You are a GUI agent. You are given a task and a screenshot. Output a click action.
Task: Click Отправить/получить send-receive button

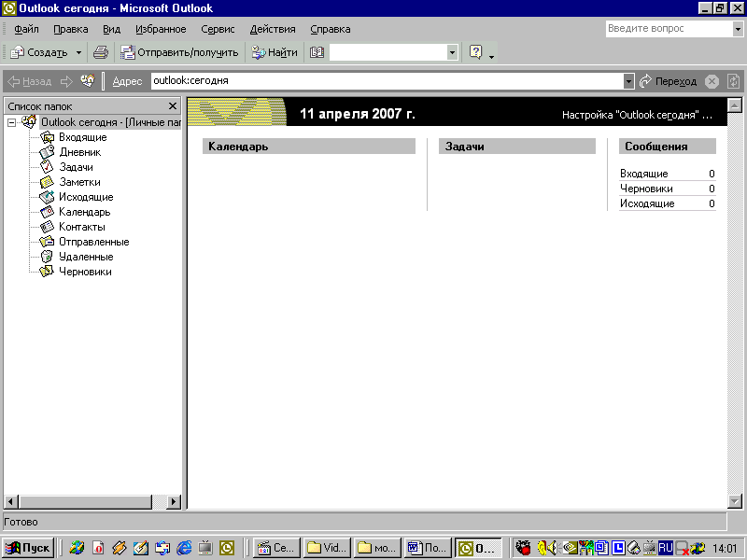coord(179,52)
